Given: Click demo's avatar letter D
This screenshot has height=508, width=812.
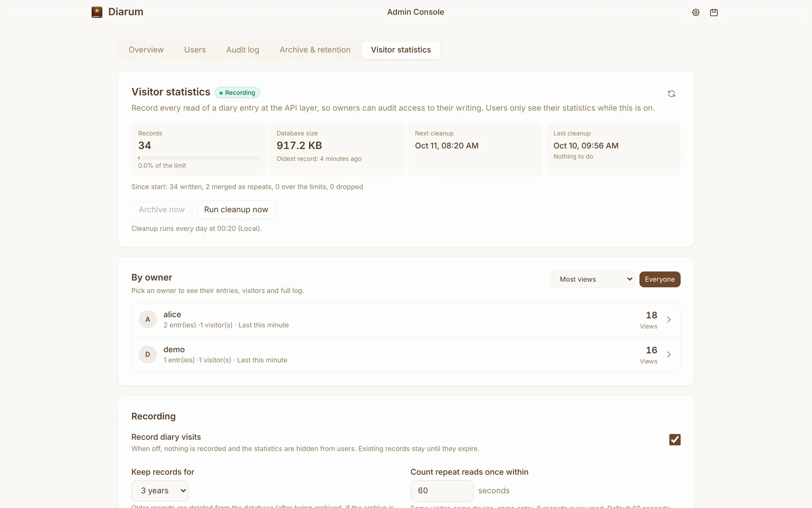Looking at the screenshot, I should pos(148,354).
